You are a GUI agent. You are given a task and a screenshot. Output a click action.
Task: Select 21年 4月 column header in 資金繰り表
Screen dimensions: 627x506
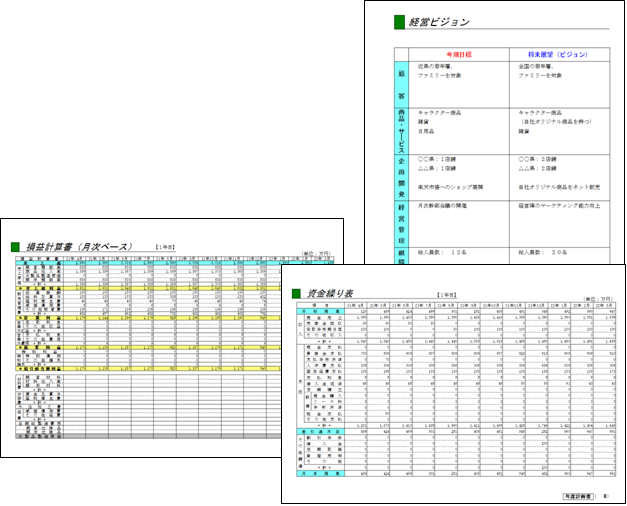[x=356, y=306]
